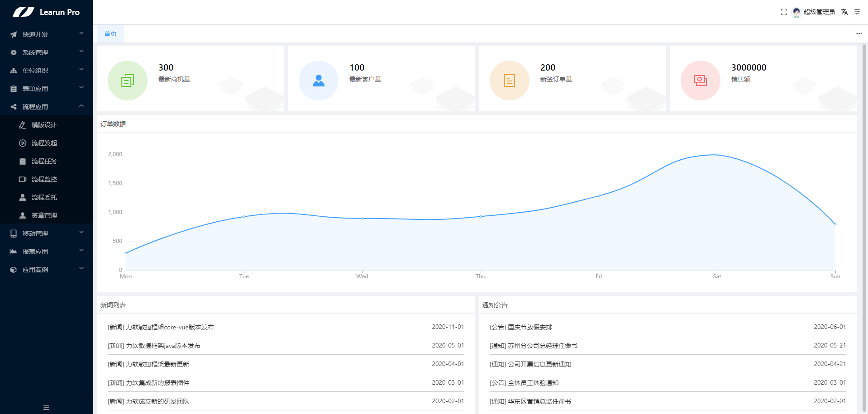This screenshot has height=414, width=868.
Task: Click the user avatar icon
Action: tap(796, 12)
